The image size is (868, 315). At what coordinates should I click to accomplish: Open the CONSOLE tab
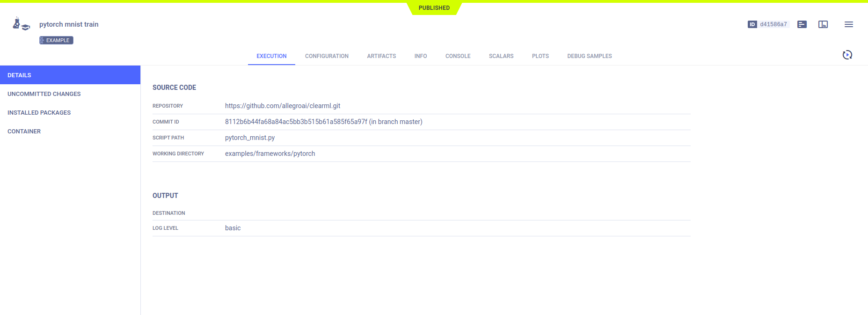[x=458, y=56]
